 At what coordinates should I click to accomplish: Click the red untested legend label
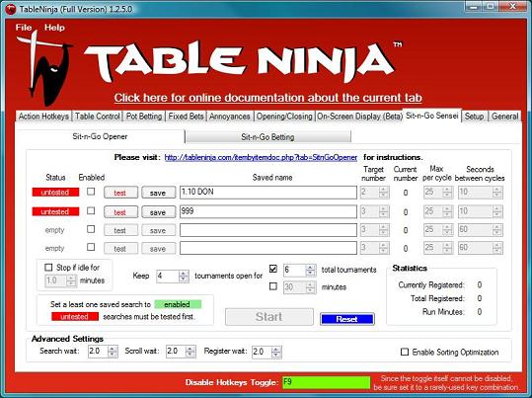[x=75, y=316]
